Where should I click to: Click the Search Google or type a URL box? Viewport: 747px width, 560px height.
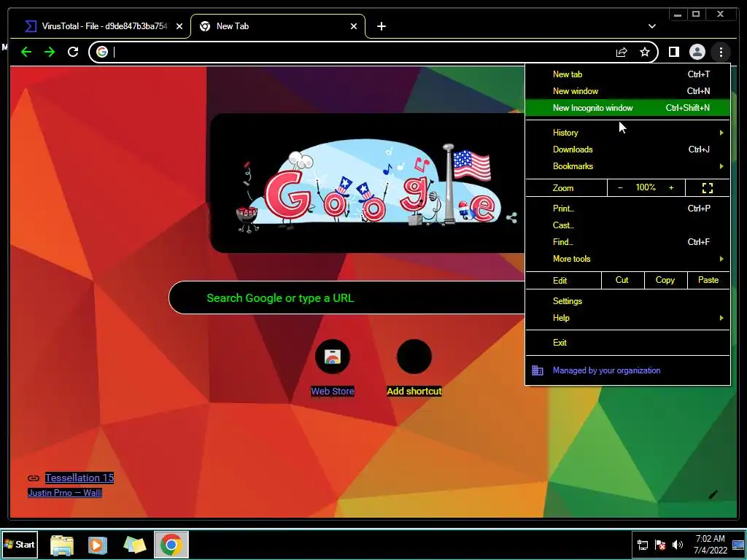click(347, 298)
